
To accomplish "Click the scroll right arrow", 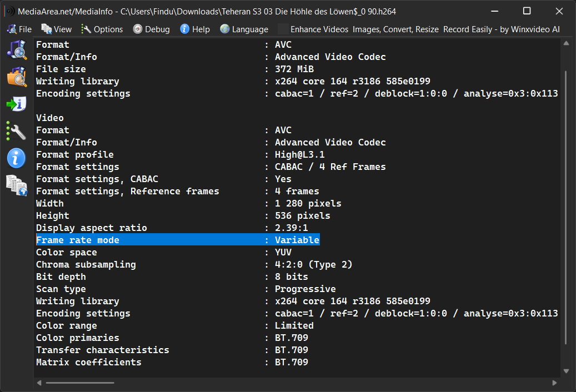I will point(554,383).
